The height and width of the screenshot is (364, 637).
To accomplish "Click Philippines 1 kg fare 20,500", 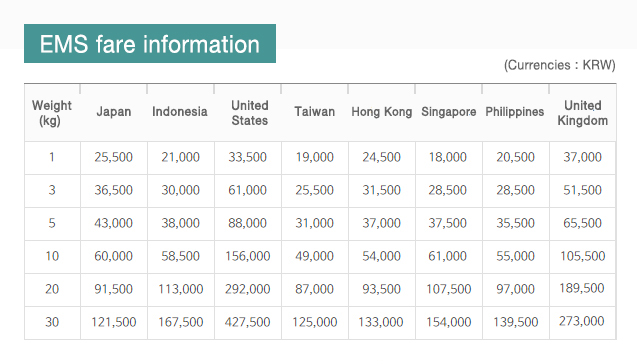I will coord(515,157).
